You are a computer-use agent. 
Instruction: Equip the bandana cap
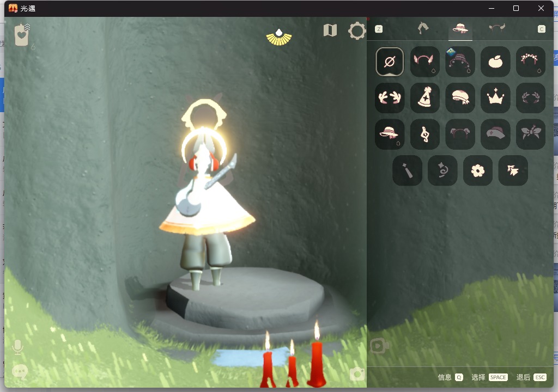coord(460,98)
